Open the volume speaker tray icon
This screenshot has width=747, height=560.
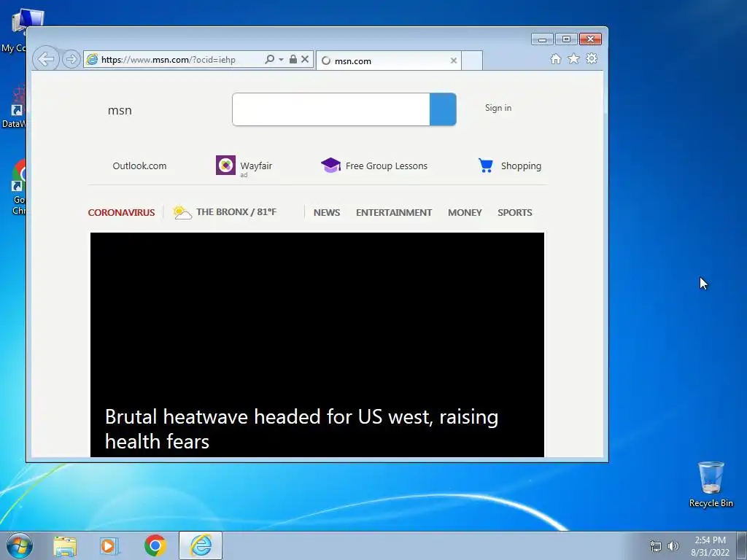point(673,546)
